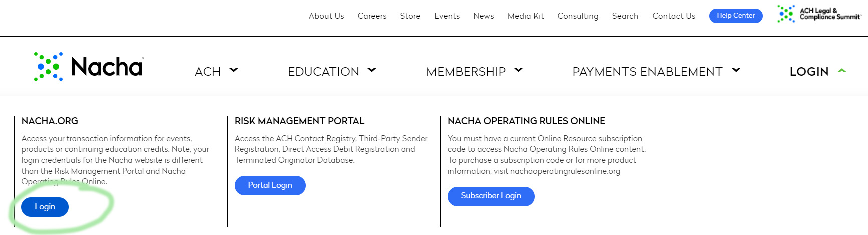868x235 pixels.
Task: Open the Careers link
Action: coord(372,16)
